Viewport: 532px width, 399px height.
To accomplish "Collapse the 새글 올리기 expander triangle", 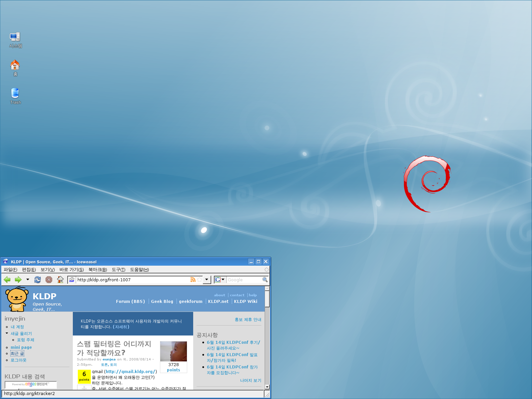I will pyautogui.click(x=7, y=333).
